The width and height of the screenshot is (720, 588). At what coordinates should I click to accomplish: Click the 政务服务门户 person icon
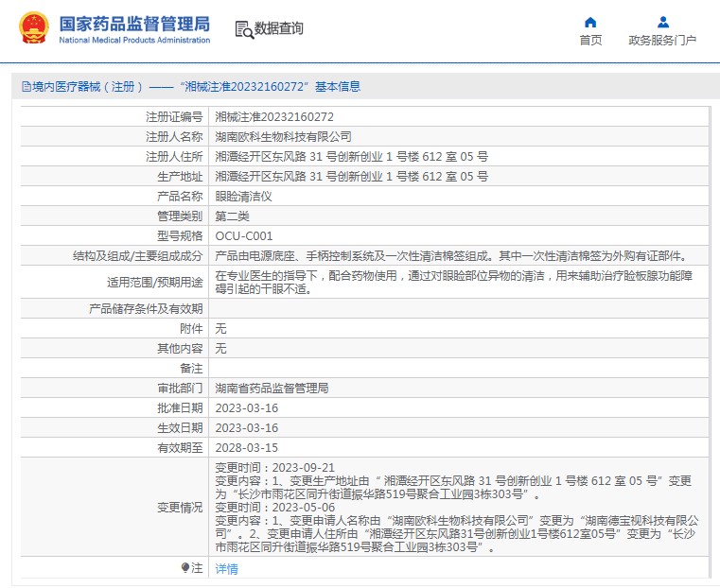662,23
